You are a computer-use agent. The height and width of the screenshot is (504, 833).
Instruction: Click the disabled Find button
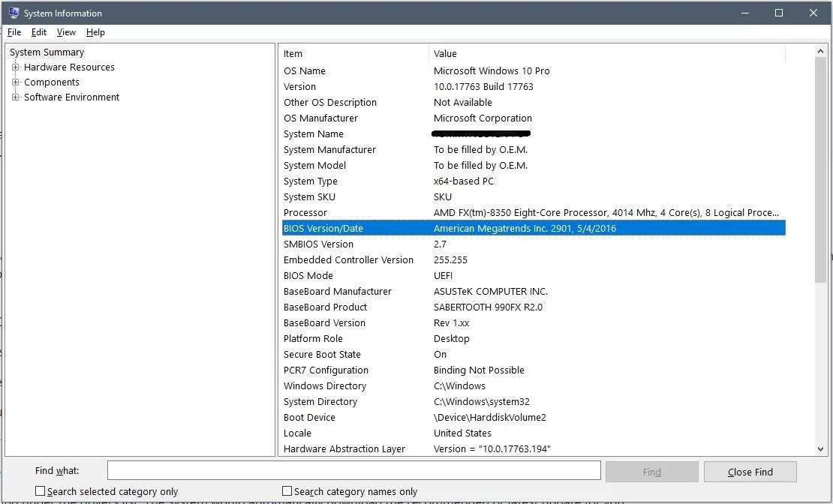(x=651, y=471)
